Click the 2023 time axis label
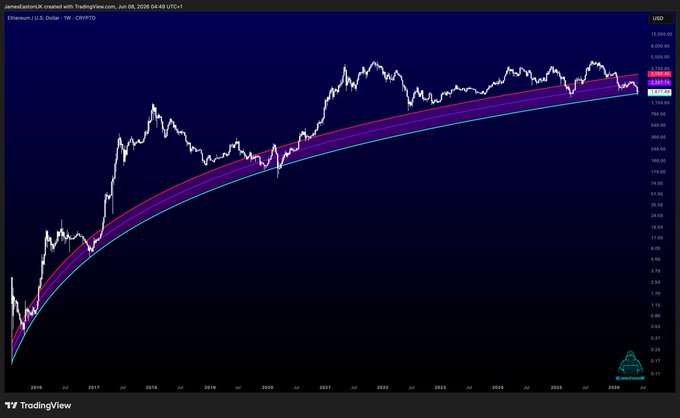Screen dimensions: 680x418 click(x=440, y=388)
